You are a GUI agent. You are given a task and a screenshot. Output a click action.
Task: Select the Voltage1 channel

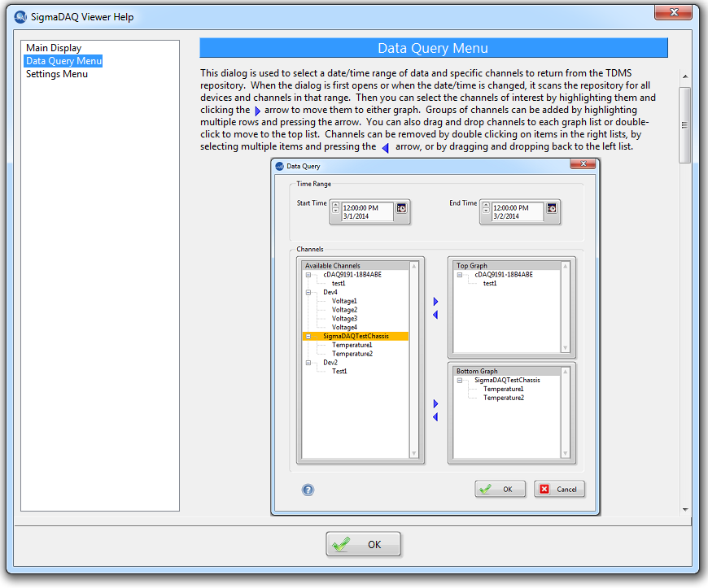[344, 301]
